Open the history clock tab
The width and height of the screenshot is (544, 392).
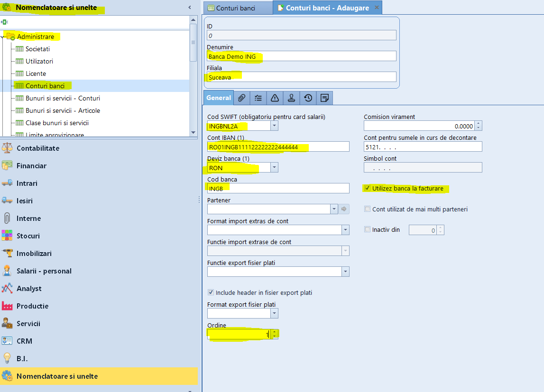[x=308, y=98]
